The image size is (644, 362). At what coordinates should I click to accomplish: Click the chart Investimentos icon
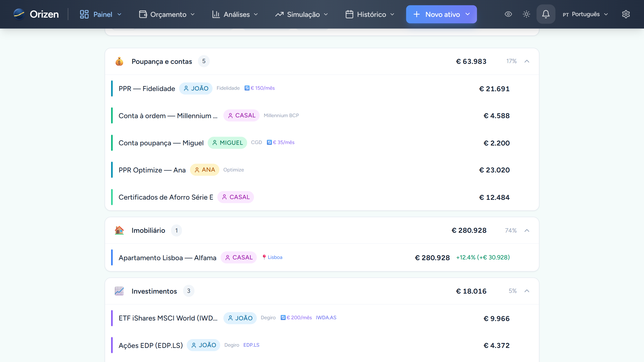(119, 291)
